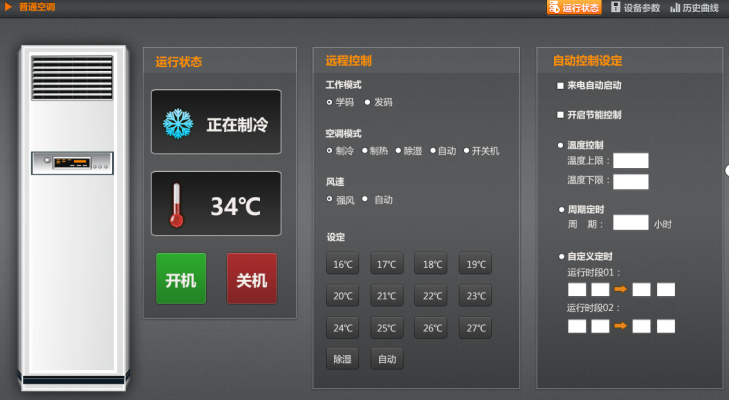729x400 pixels.
Task: Click the 除湿 button below temperature grid
Action: [343, 359]
